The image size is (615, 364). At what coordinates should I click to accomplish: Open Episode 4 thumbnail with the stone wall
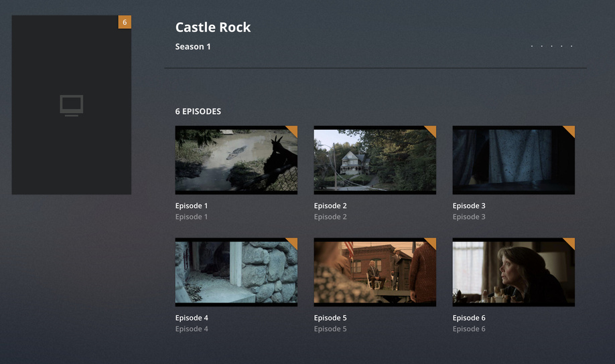(x=236, y=272)
